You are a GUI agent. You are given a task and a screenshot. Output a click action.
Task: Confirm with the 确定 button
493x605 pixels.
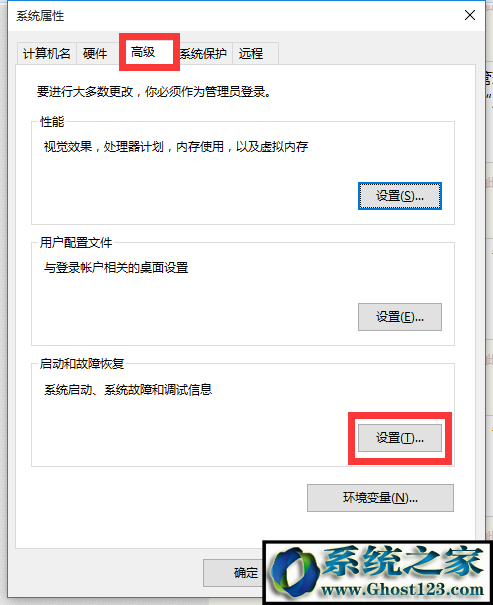(234, 573)
